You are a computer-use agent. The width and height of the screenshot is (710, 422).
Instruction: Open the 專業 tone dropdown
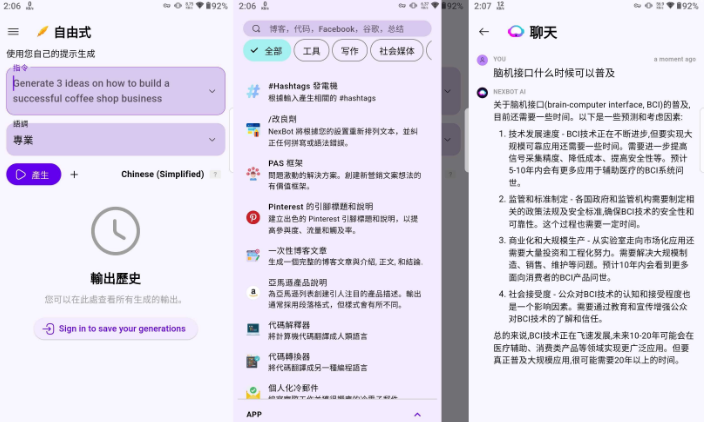coord(115,139)
